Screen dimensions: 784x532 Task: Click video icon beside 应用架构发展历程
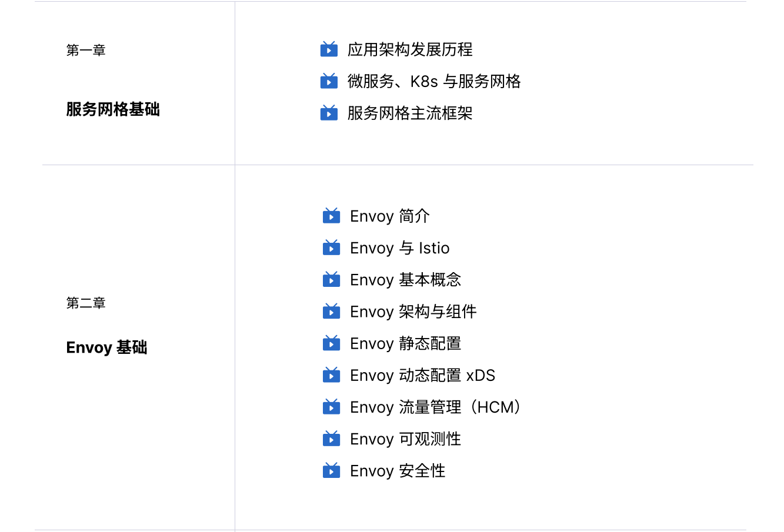329,49
